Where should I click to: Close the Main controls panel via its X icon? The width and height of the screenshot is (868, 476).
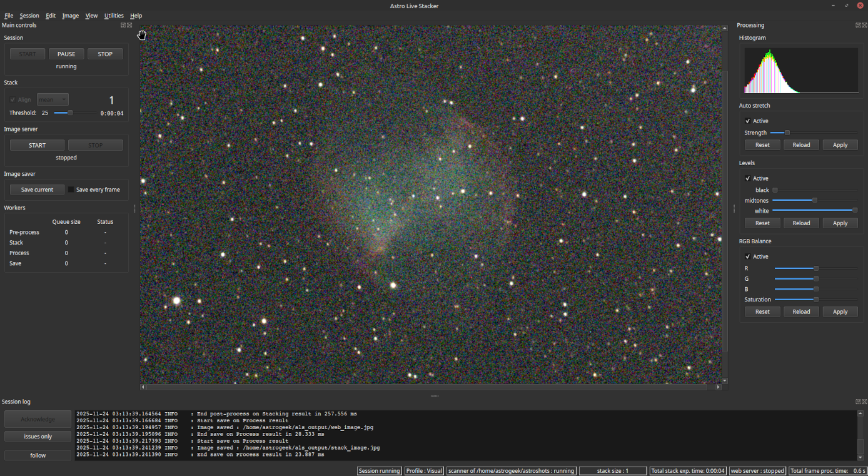(x=129, y=25)
